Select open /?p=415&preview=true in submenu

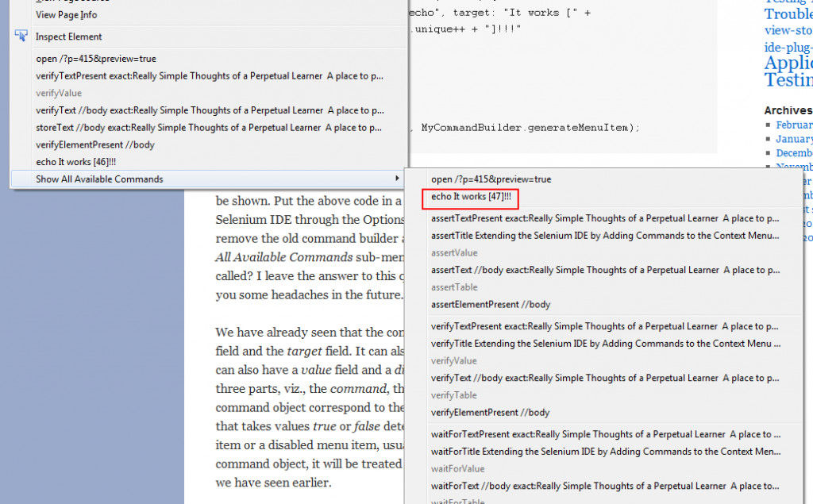pyautogui.click(x=491, y=179)
